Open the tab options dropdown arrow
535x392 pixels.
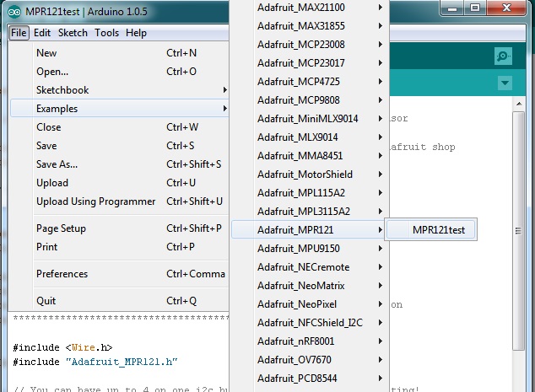[x=505, y=83]
